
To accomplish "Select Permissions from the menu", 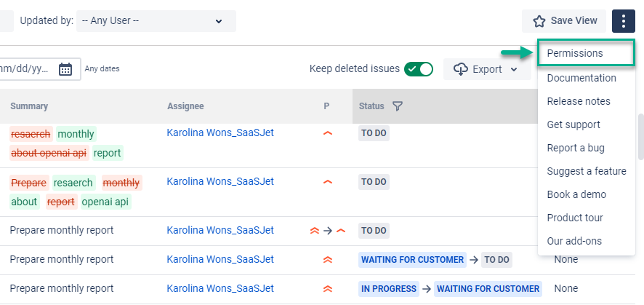I will tap(575, 53).
